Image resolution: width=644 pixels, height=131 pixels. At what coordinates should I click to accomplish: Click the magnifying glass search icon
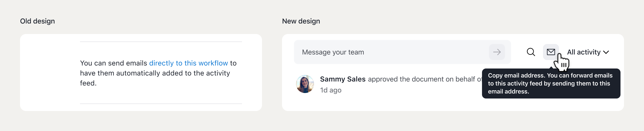pos(531,52)
